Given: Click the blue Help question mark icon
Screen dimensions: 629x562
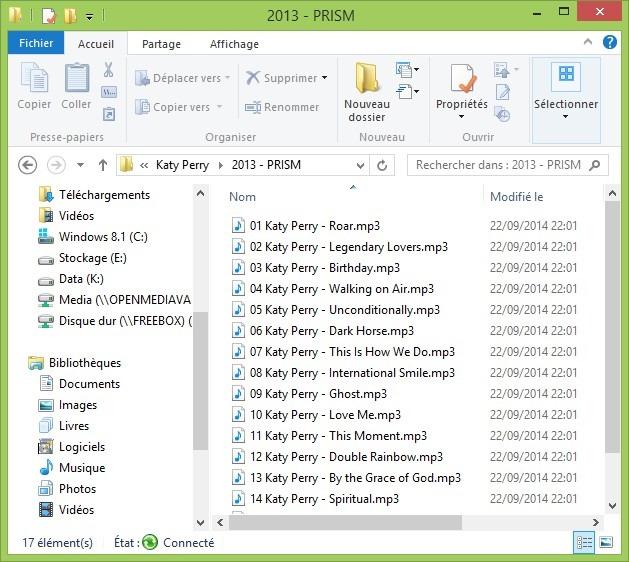Looking at the screenshot, I should point(610,42).
